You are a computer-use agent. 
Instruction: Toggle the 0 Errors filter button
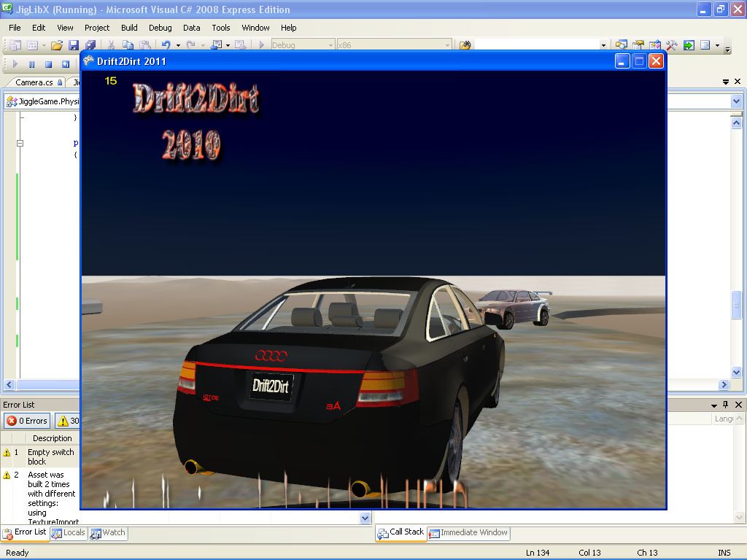tap(27, 421)
